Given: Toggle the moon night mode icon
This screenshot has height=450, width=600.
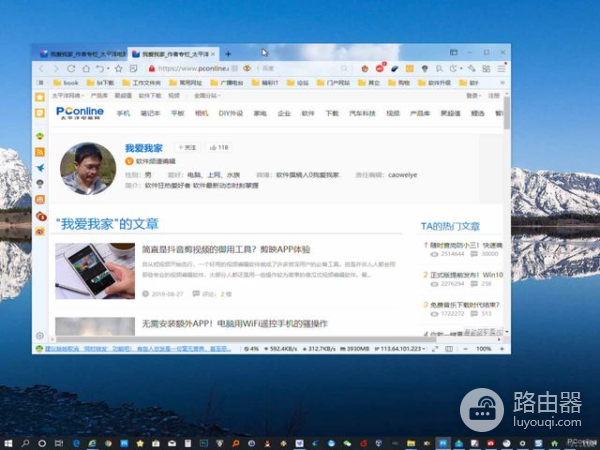Looking at the screenshot, I should [453, 68].
